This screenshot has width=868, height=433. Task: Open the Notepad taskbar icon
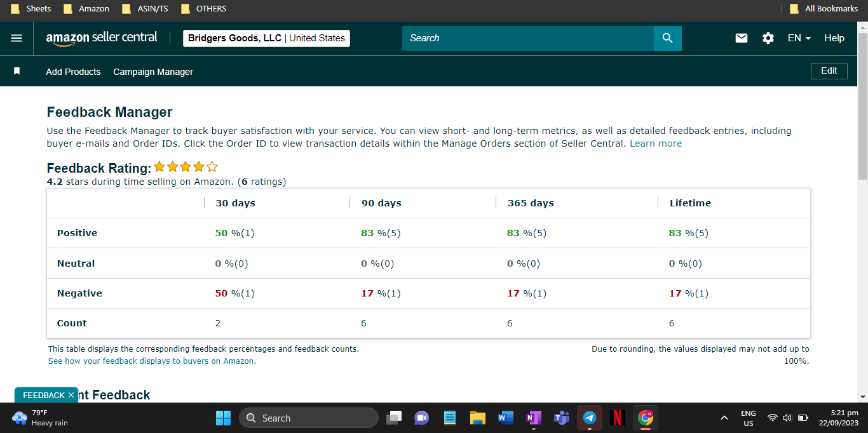(x=450, y=418)
